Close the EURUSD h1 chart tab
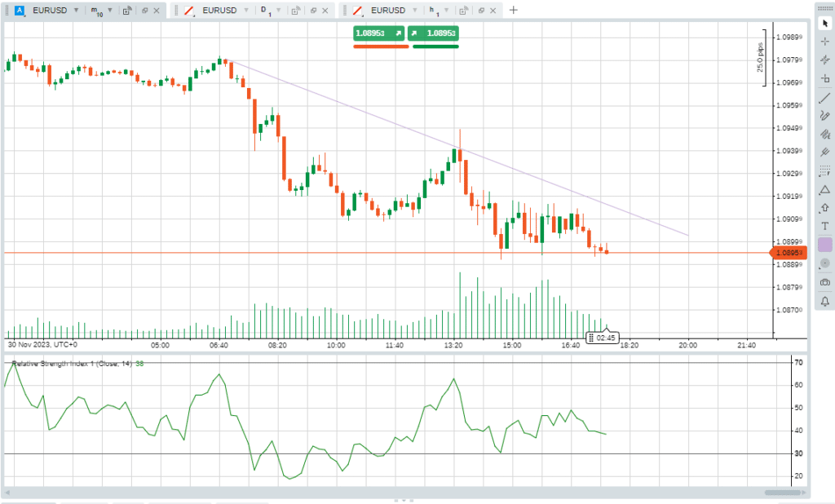This screenshot has height=504, width=835. pyautogui.click(x=493, y=11)
